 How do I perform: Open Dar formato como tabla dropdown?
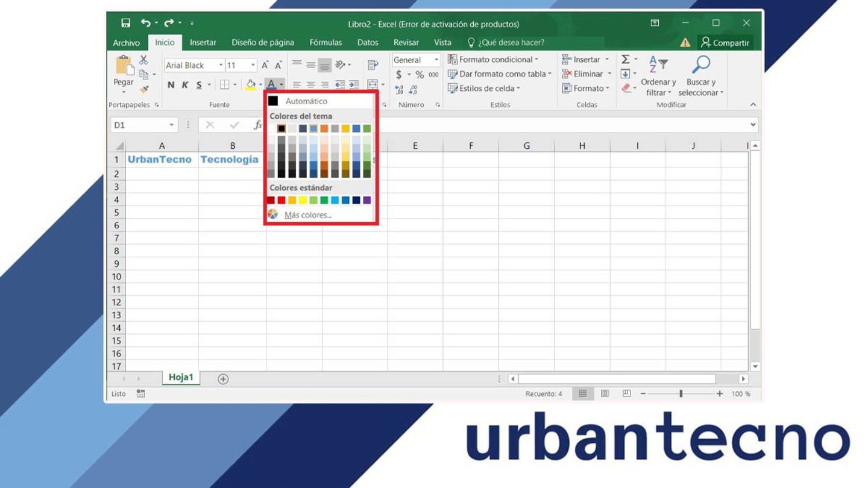(x=500, y=74)
